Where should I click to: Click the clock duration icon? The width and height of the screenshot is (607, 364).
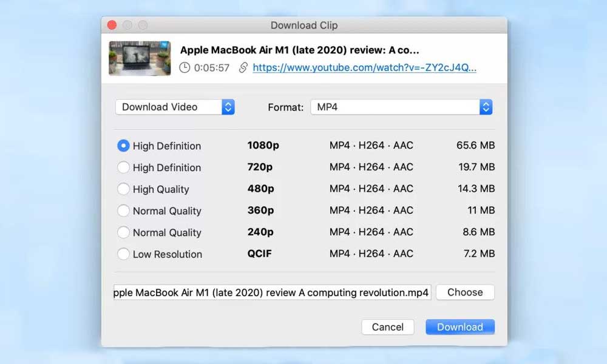click(x=185, y=68)
